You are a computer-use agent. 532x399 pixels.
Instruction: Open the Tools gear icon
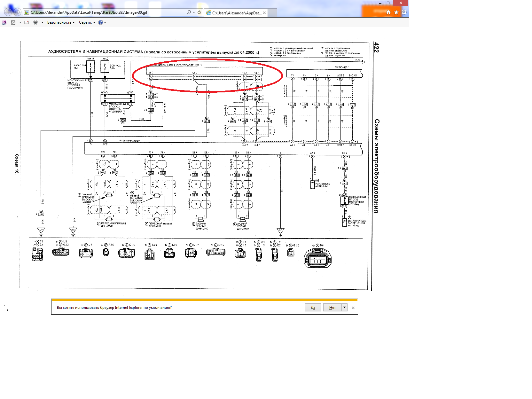point(404,12)
